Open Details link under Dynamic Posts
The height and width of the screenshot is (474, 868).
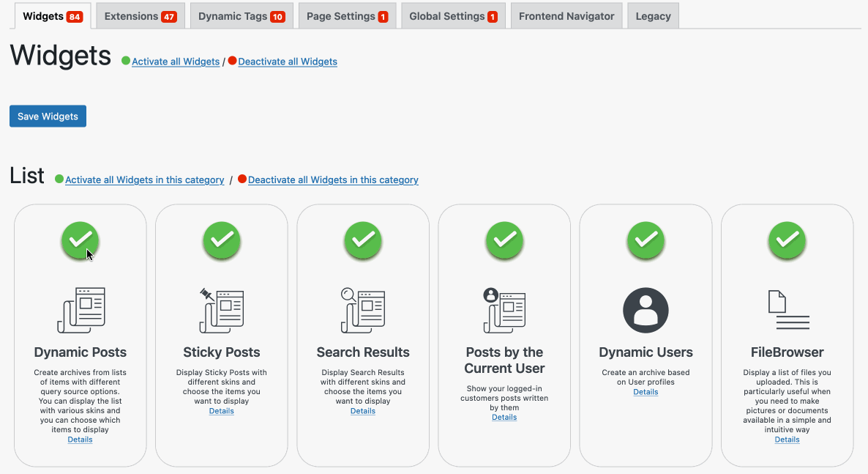(81, 440)
